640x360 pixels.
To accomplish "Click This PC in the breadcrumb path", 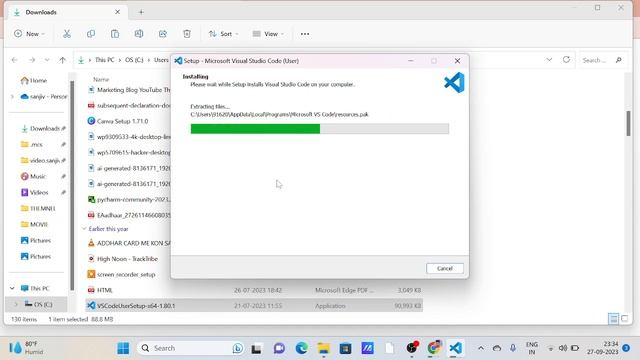I will click(x=104, y=60).
